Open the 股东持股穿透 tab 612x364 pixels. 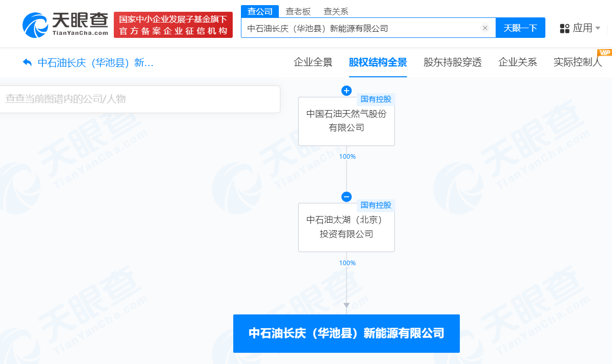[453, 62]
